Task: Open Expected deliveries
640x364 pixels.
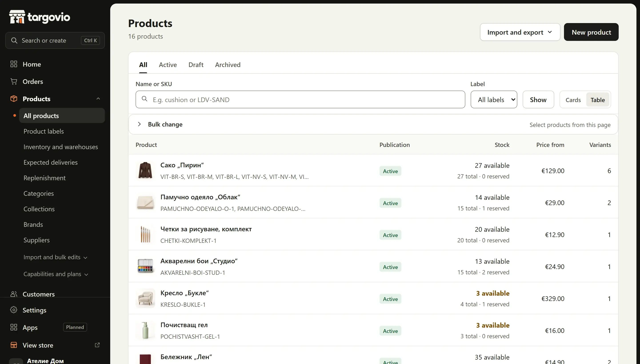Action: tap(51, 162)
